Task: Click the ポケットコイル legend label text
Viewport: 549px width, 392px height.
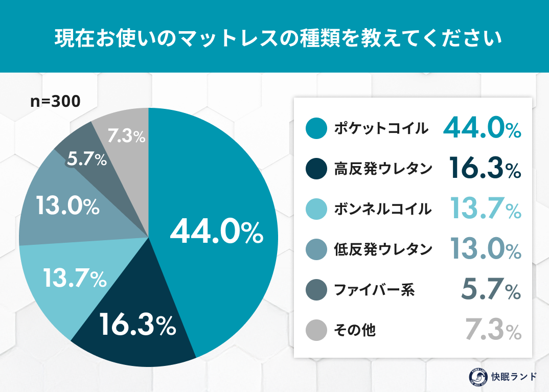Action: tap(381, 128)
